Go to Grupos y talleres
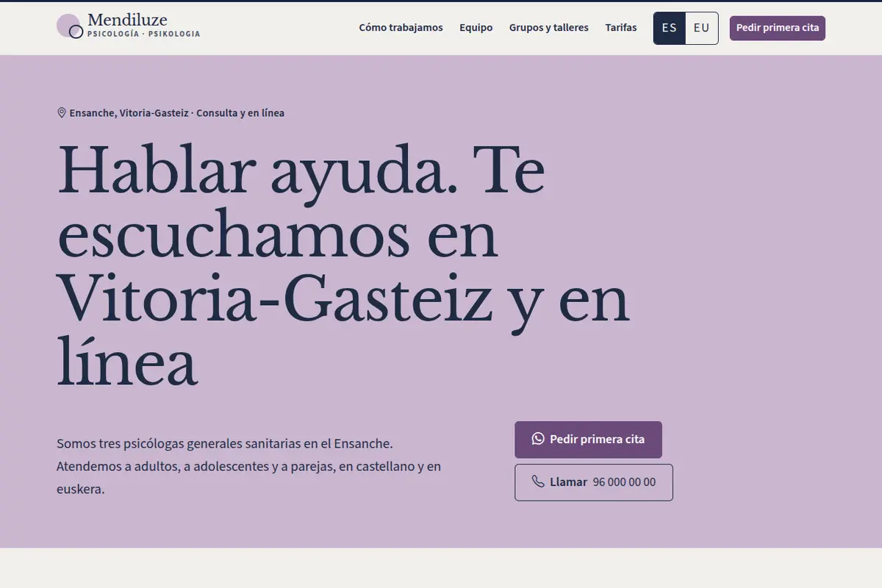 549,28
